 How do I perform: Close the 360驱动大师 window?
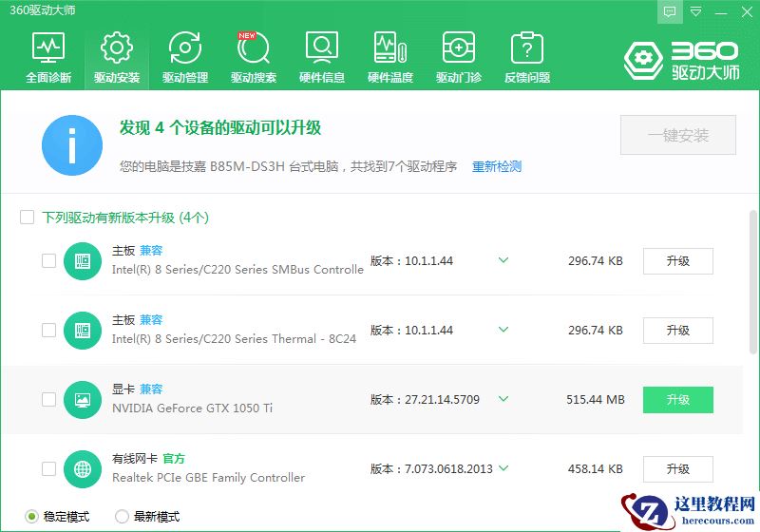[x=747, y=11]
